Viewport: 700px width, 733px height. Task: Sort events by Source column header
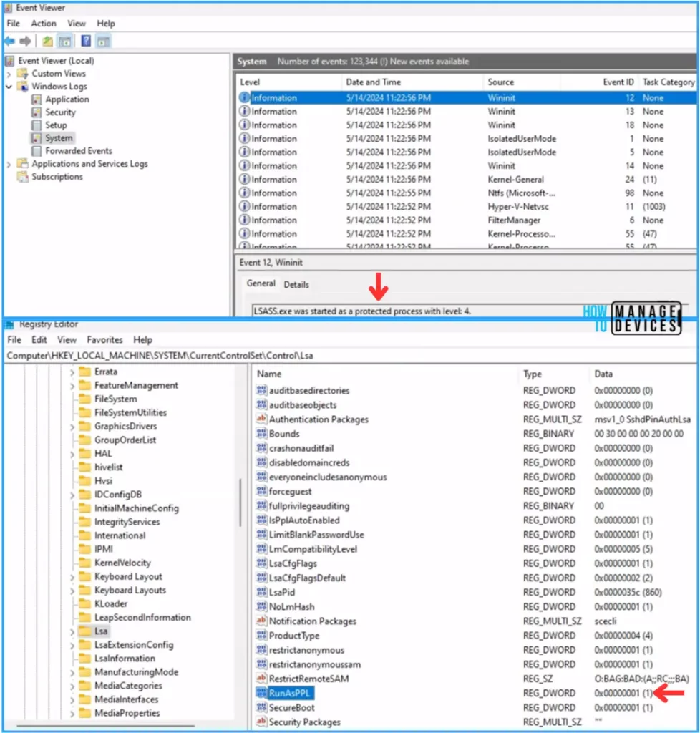click(x=522, y=82)
